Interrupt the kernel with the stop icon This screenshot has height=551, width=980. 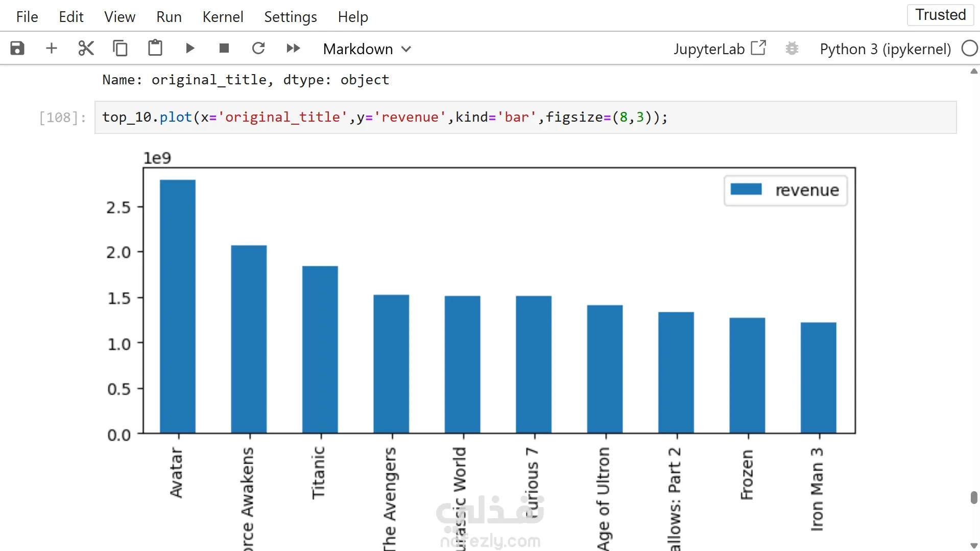[224, 49]
